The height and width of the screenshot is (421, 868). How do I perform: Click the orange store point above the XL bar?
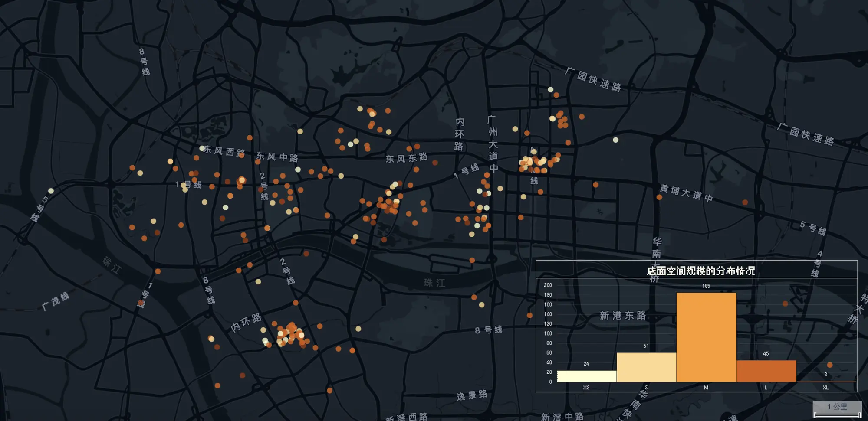coord(830,365)
